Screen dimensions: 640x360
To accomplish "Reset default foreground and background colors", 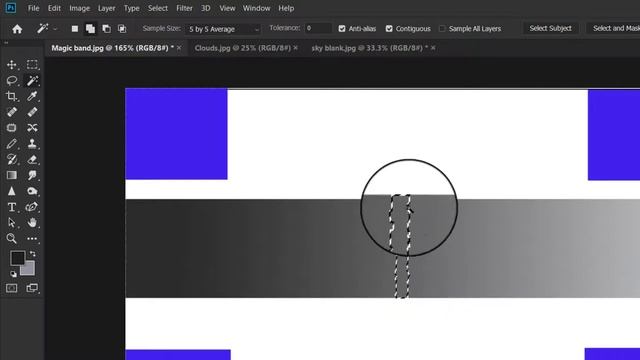I will (x=13, y=274).
